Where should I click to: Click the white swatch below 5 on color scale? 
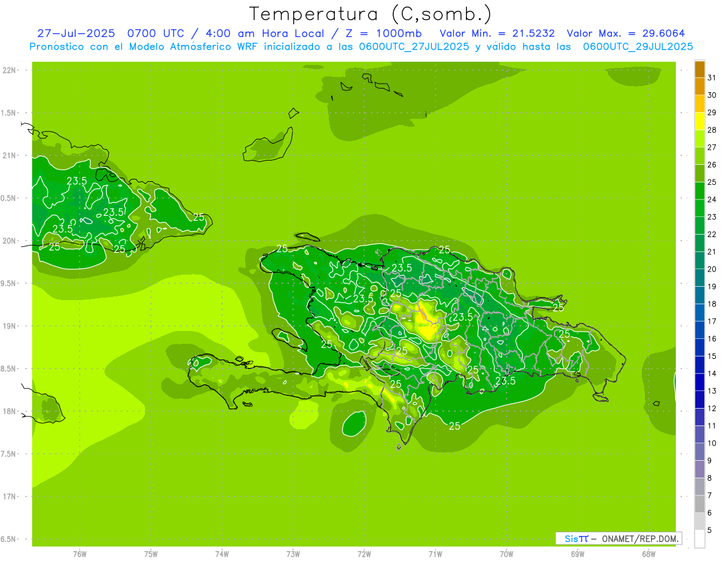tap(699, 539)
